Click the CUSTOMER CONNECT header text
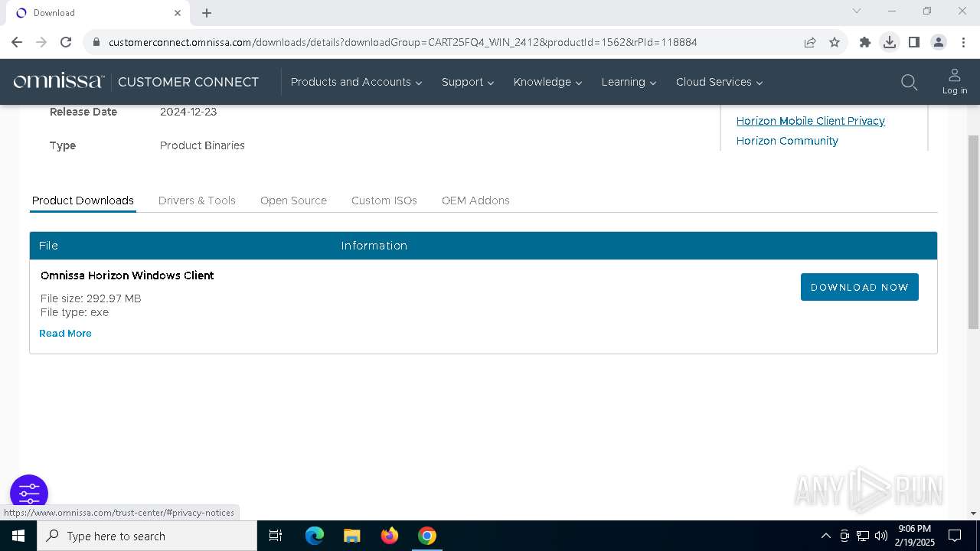This screenshot has width=980, height=551. (188, 82)
